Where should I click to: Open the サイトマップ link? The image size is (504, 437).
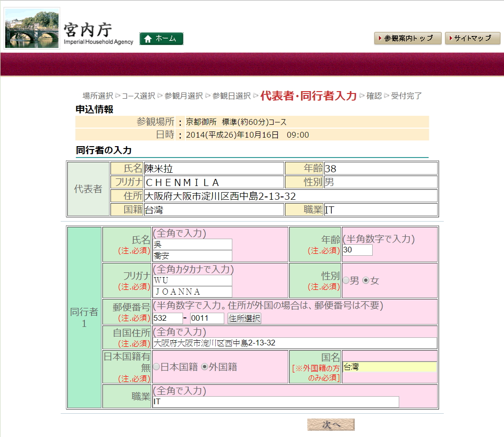(472, 38)
